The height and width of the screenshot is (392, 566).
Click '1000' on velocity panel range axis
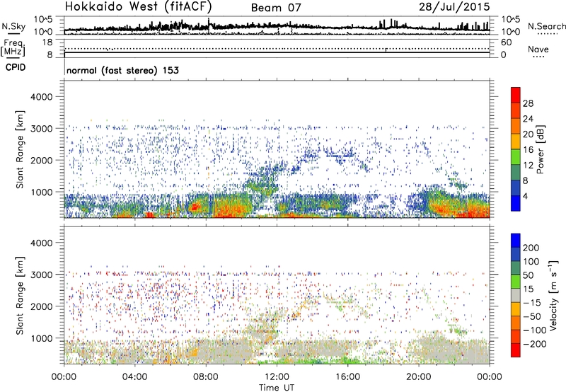click(x=41, y=338)
